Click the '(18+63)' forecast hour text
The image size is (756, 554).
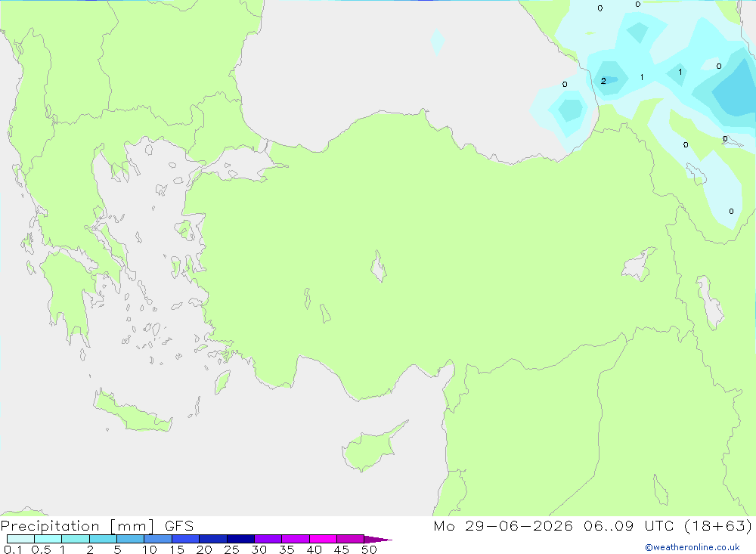tap(718, 525)
